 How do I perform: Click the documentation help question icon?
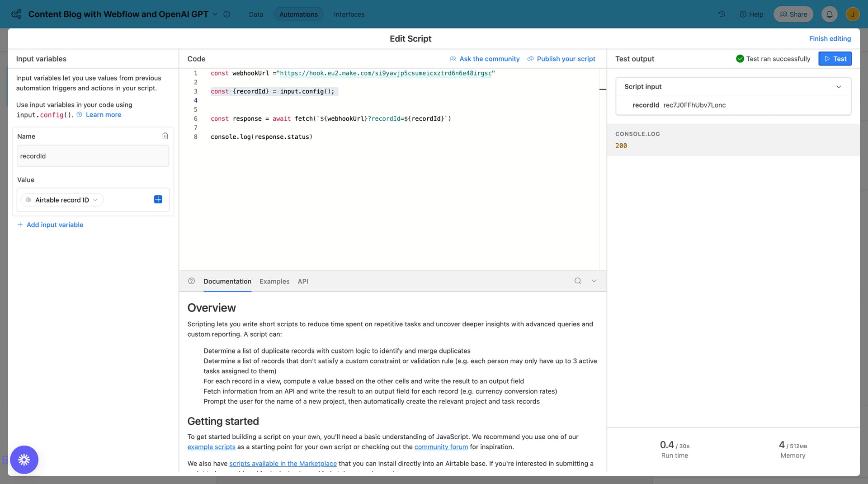192,281
